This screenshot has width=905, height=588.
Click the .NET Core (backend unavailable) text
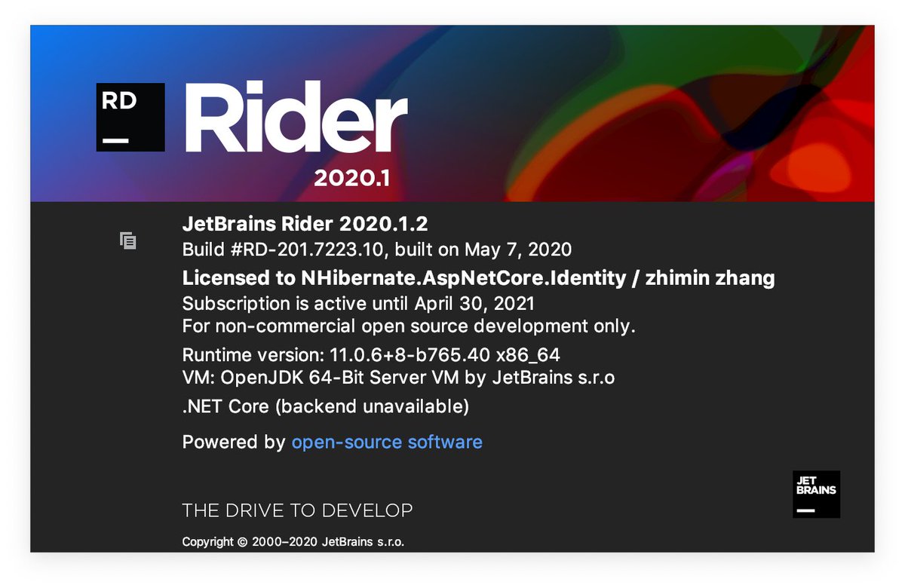coord(326,406)
